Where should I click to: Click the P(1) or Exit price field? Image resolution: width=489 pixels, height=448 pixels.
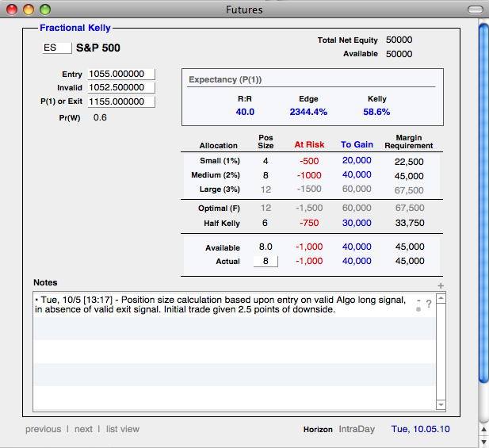tap(121, 101)
